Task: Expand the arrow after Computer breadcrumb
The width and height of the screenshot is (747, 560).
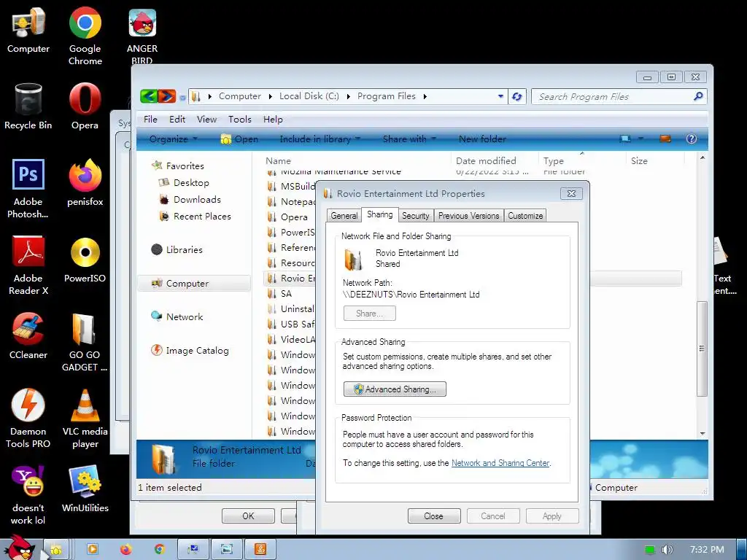Action: pos(270,96)
